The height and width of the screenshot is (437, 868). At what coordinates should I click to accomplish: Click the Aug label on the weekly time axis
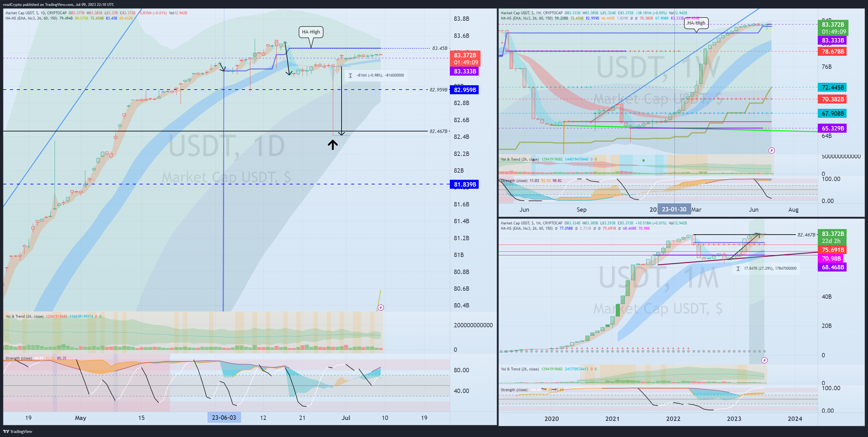[793, 210]
